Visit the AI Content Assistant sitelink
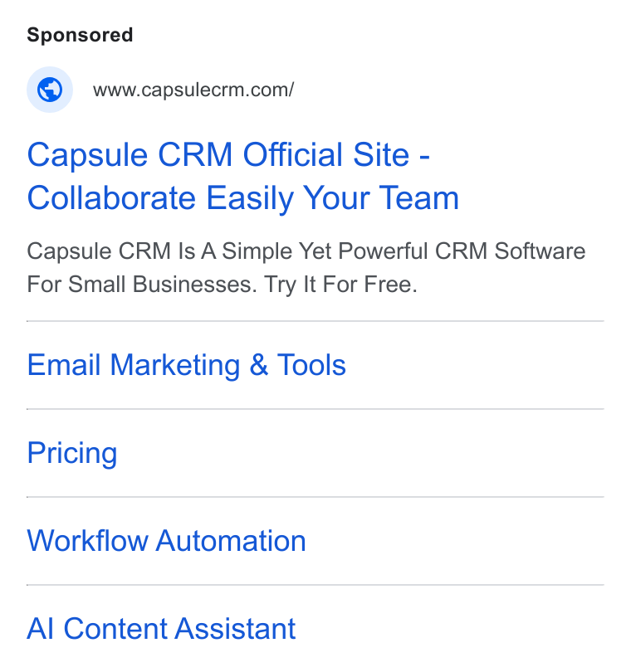This screenshot has height=672, width=631. pyautogui.click(x=161, y=629)
